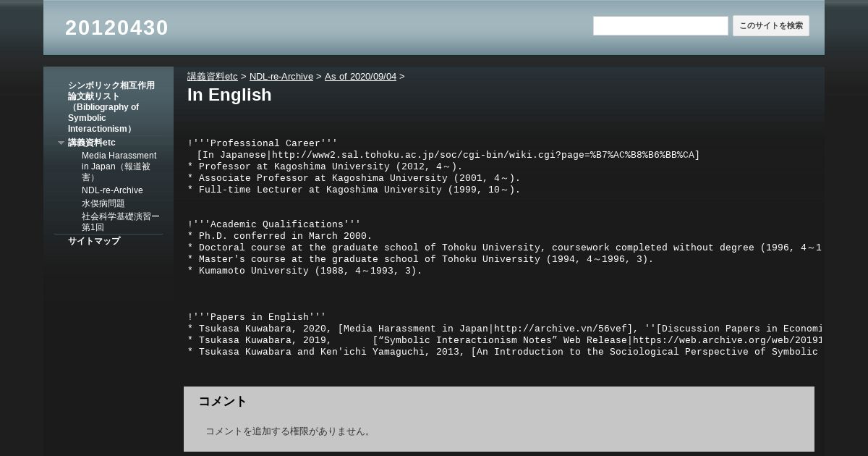Click line Full-time Lecturer at Kagoshima University
Viewport: 868px width, 456px height.
coord(354,190)
